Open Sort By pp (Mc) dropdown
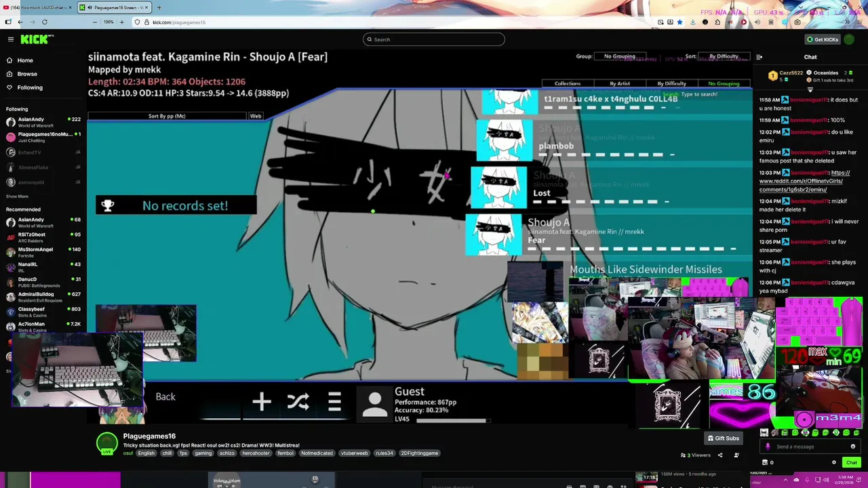Viewport: 868px width, 488px height. pyautogui.click(x=167, y=116)
